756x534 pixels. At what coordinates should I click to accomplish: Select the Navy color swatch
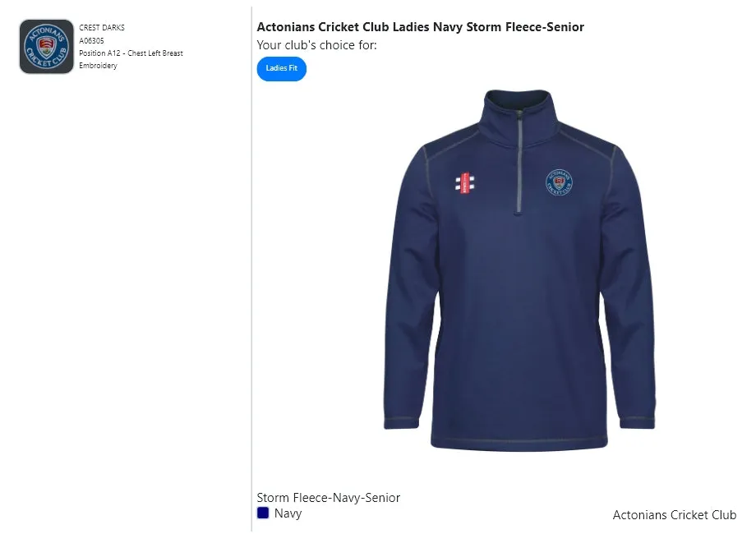(263, 513)
